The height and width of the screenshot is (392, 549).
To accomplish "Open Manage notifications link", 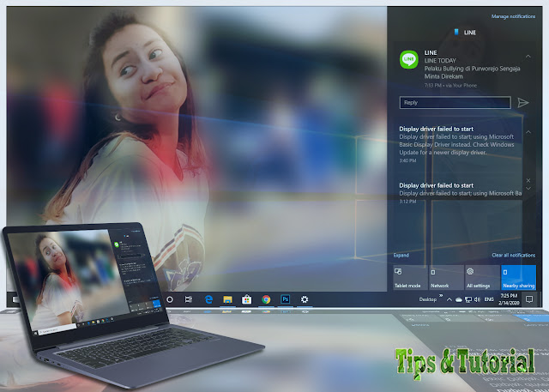I will (513, 16).
